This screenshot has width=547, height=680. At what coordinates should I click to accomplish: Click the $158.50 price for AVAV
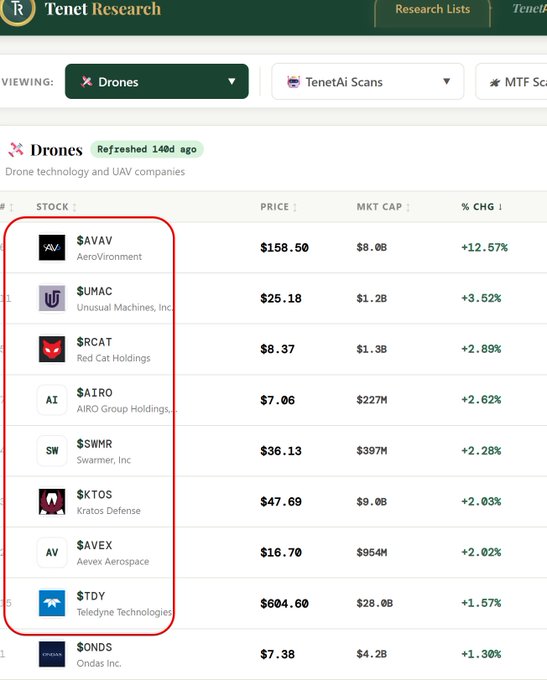click(x=284, y=248)
